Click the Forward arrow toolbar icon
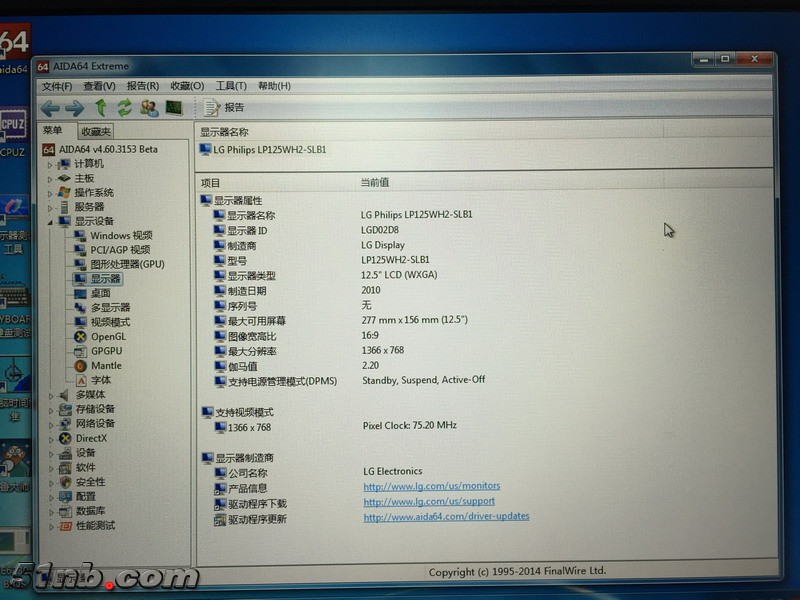800x600 pixels. tap(75, 108)
